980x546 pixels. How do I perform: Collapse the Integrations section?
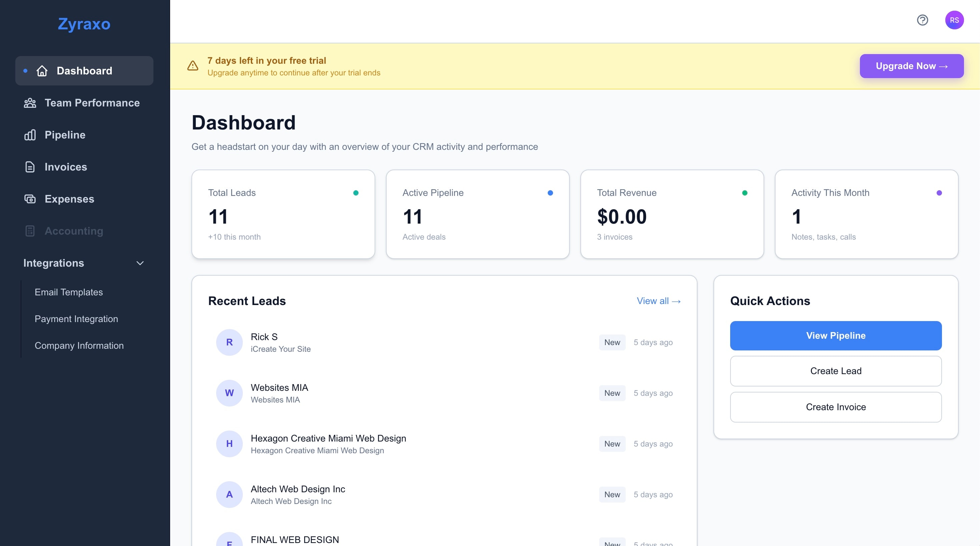pos(140,263)
